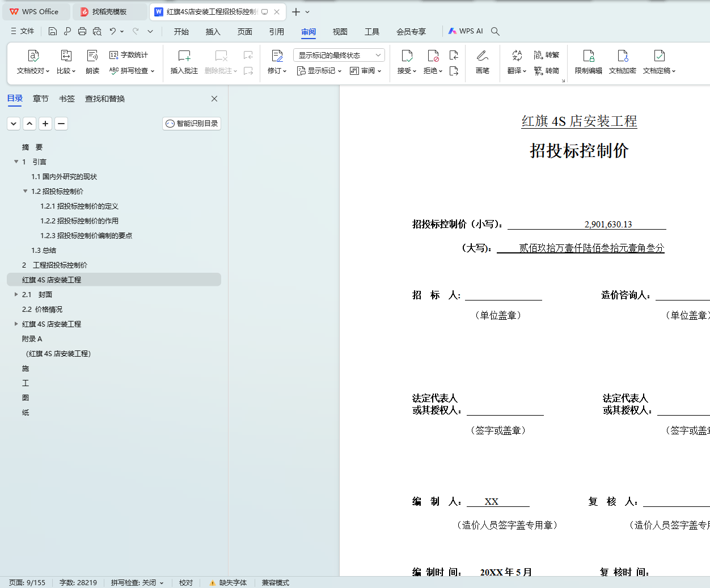The image size is (710, 588).
Task: Open 文档加密 document encryption
Action: [623, 62]
